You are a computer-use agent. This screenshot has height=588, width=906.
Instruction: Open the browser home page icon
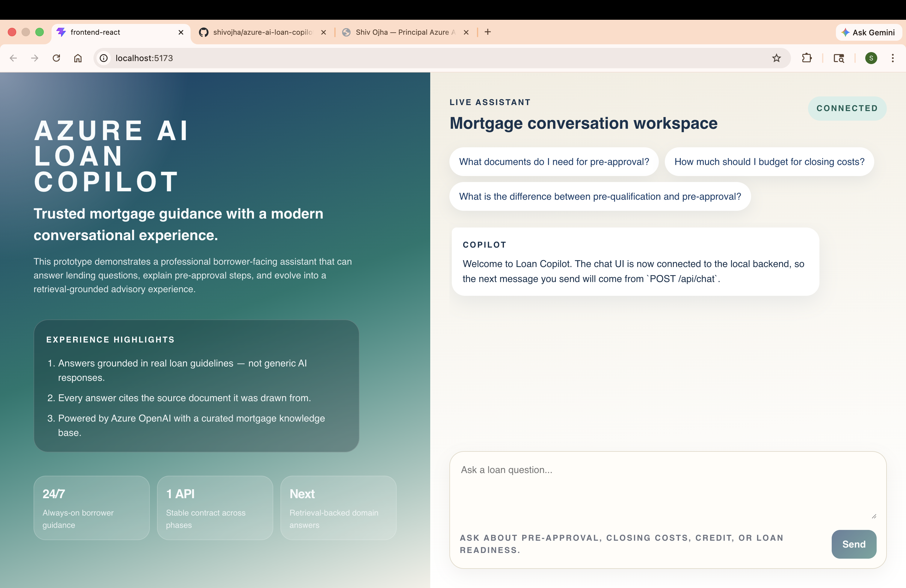pos(78,58)
